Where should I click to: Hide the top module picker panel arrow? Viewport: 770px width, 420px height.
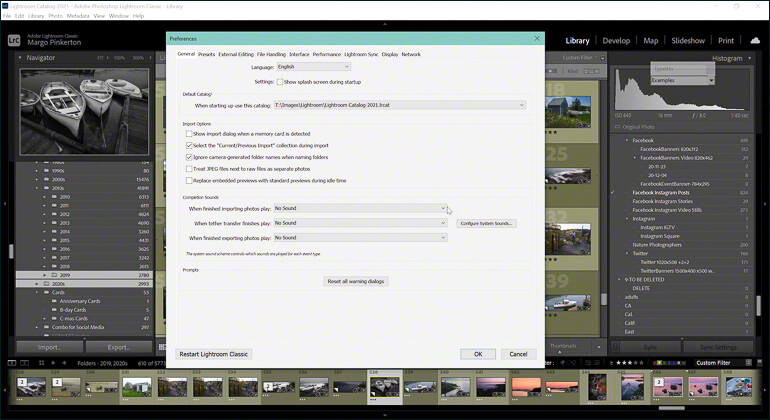pos(385,24)
